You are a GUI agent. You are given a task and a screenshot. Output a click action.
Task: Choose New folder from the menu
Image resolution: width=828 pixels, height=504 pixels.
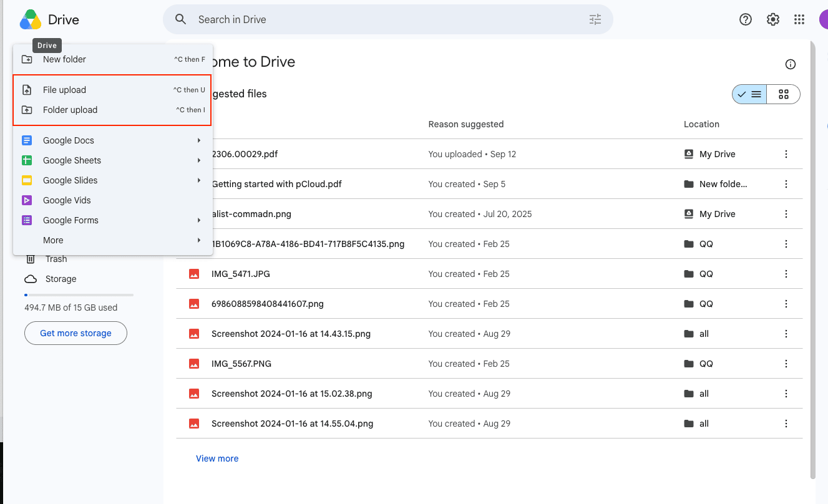[x=113, y=59]
